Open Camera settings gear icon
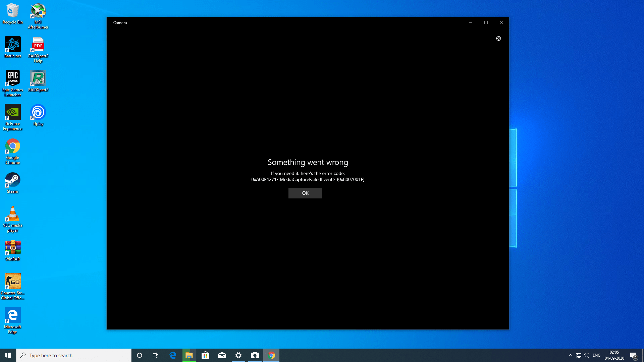The height and width of the screenshot is (362, 644). tap(498, 39)
